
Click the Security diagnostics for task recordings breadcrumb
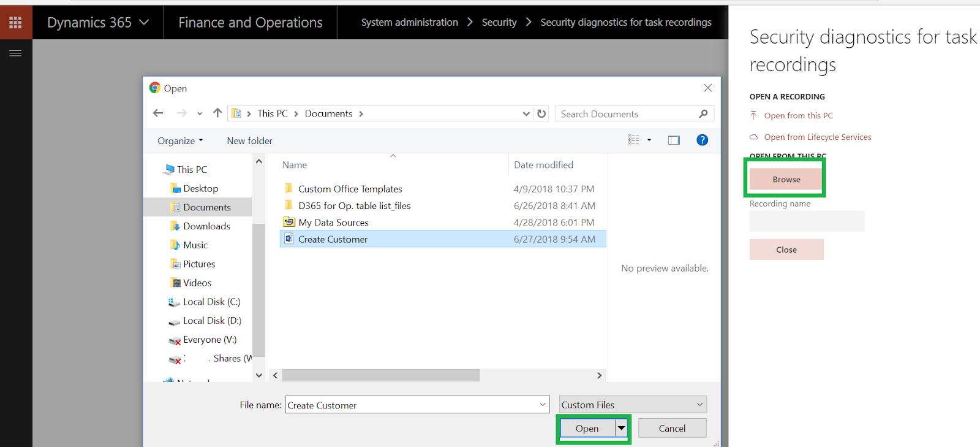click(626, 22)
